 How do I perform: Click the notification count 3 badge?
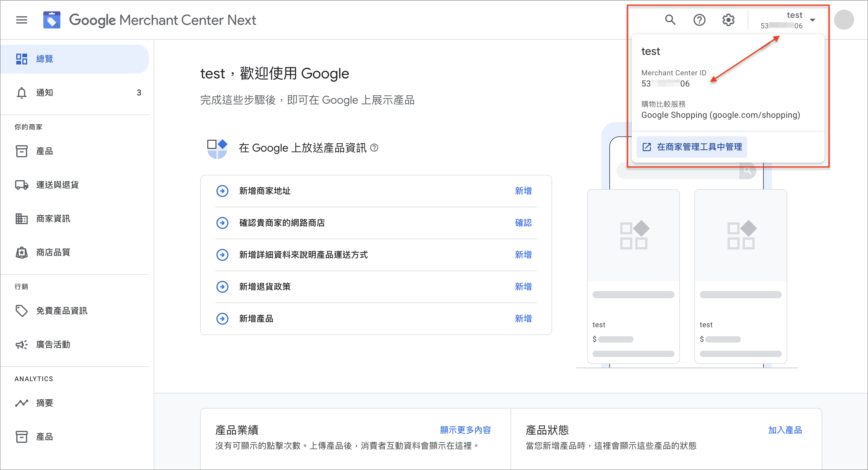[x=139, y=93]
